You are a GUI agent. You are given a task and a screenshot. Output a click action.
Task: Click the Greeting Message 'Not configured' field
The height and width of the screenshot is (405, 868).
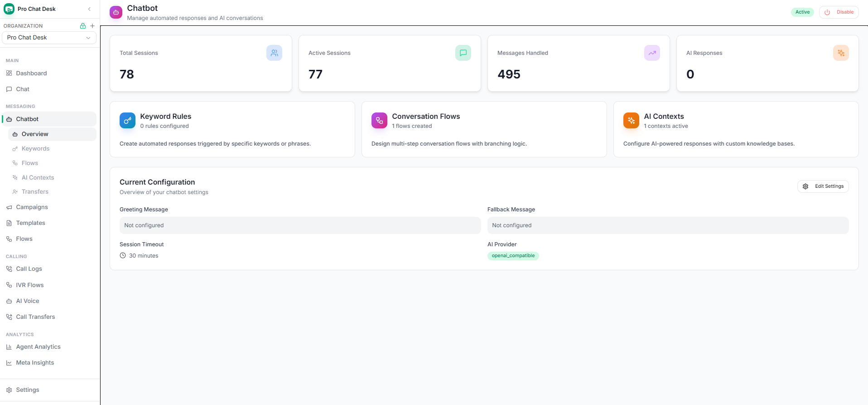click(x=300, y=225)
